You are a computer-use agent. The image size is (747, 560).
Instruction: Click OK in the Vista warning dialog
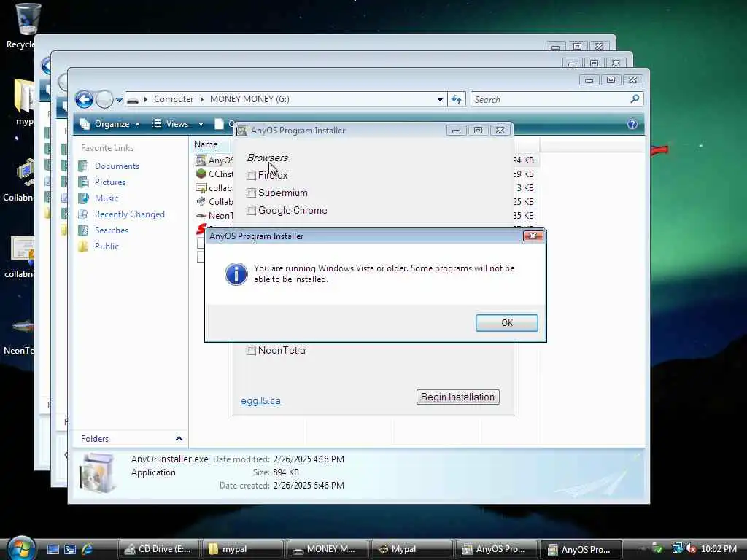pos(506,323)
